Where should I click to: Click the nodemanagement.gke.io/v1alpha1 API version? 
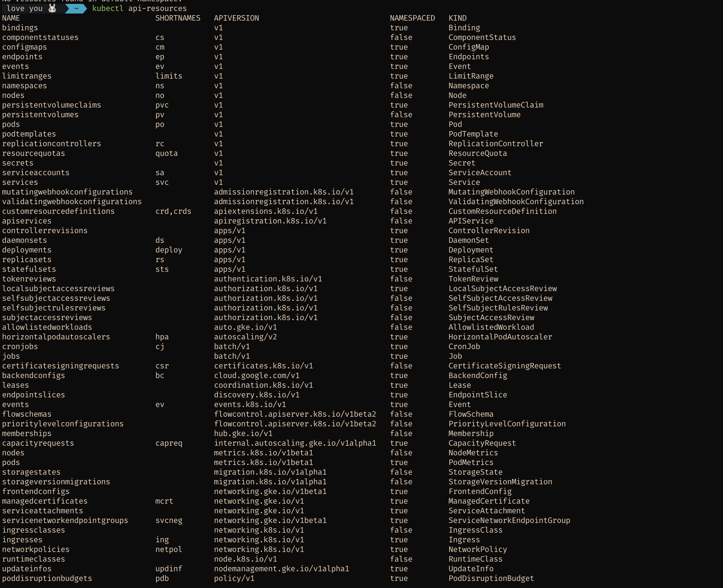[281, 569]
